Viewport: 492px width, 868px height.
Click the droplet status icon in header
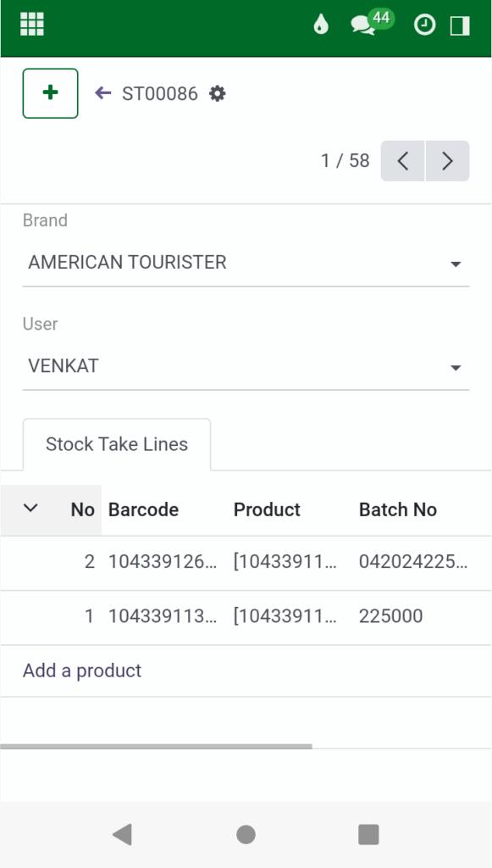(320, 26)
